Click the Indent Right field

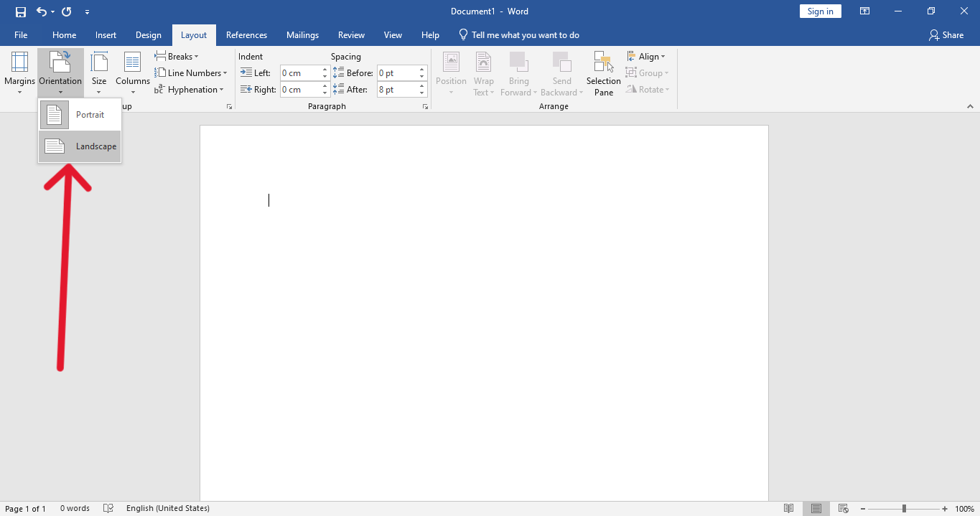coord(300,89)
